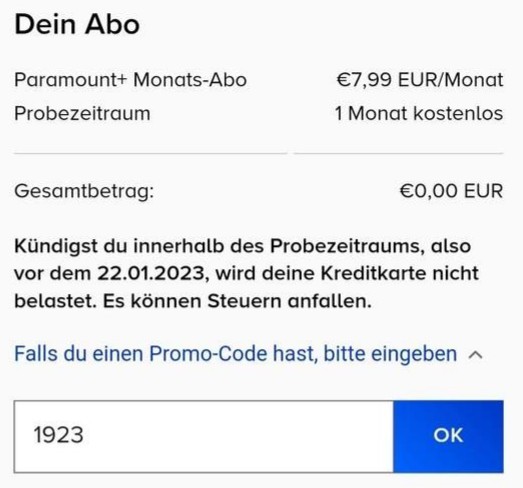Click the word 'Kreditkarte' in the notice

pyautogui.click(x=373, y=274)
